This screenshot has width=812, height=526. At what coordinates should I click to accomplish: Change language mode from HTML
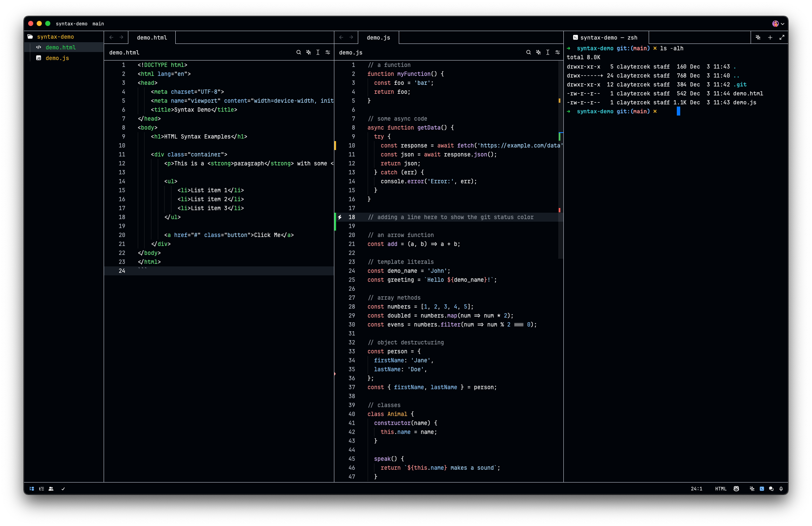tap(721, 489)
